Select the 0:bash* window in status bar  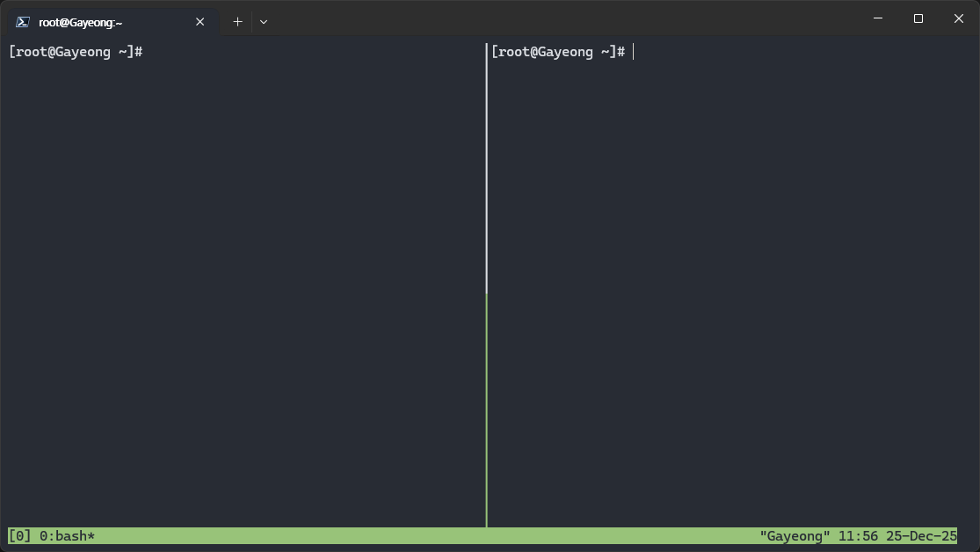click(x=68, y=535)
